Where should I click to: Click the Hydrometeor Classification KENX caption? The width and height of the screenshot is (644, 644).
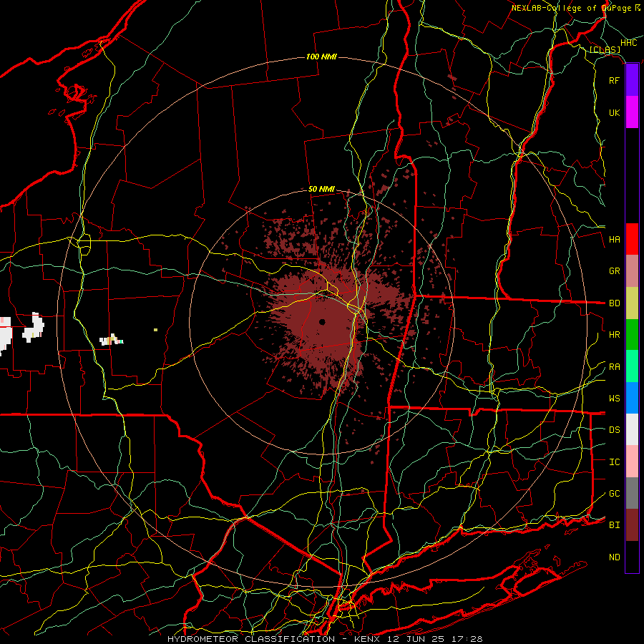click(325, 639)
